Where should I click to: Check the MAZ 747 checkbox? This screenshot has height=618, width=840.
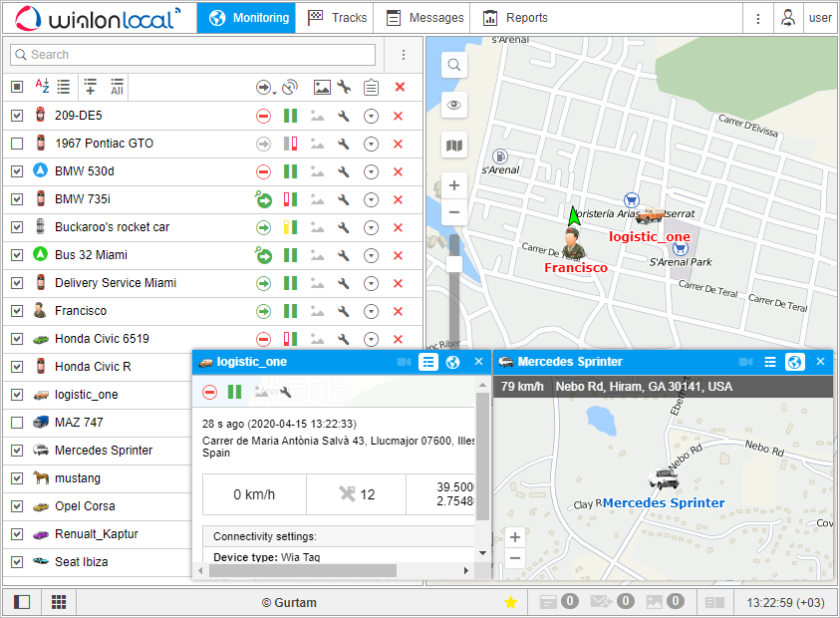pos(17,423)
